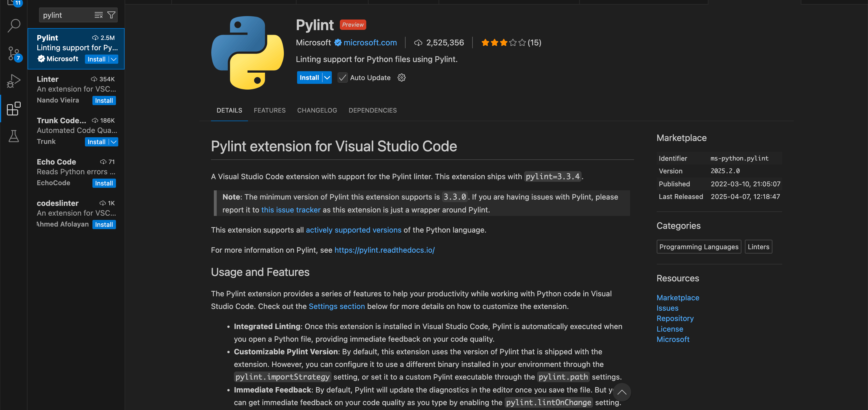Click the Published date value

tap(745, 184)
